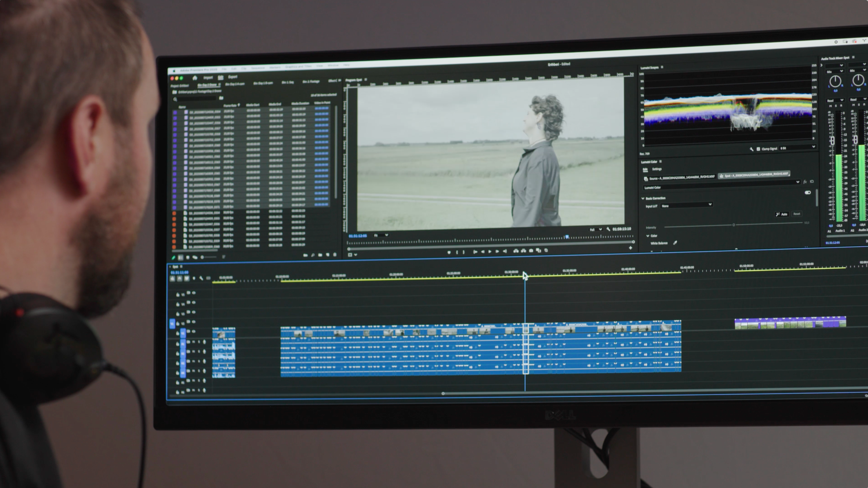Screen dimensions: 868x488
Task: Click the New Item icon in Project panel
Action: point(328,255)
